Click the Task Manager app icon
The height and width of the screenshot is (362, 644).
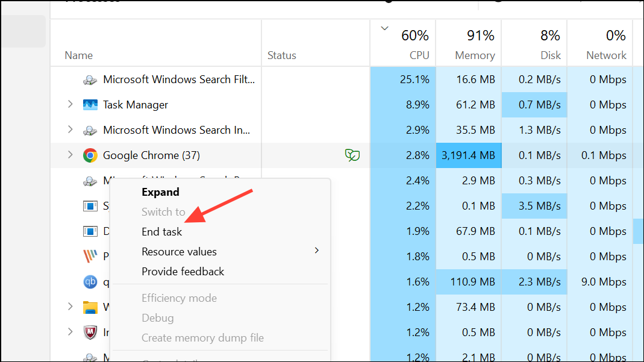coord(90,104)
